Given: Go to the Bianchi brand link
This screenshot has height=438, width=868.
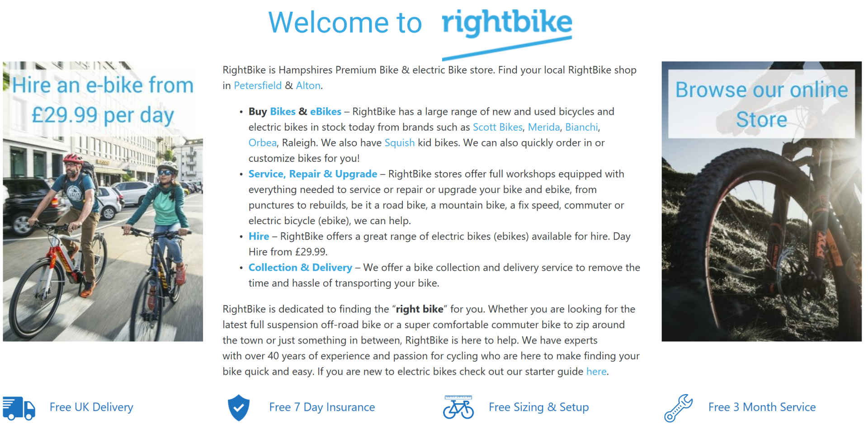Looking at the screenshot, I should click(x=581, y=127).
